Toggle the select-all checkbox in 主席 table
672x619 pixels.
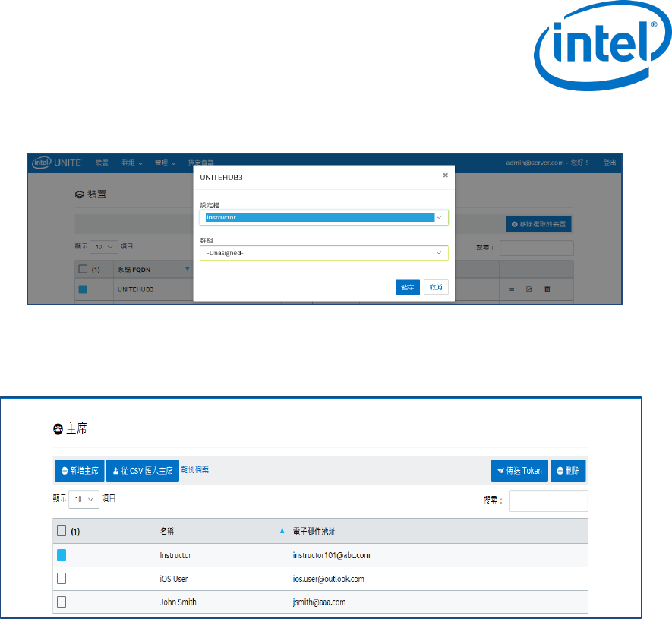click(x=62, y=531)
